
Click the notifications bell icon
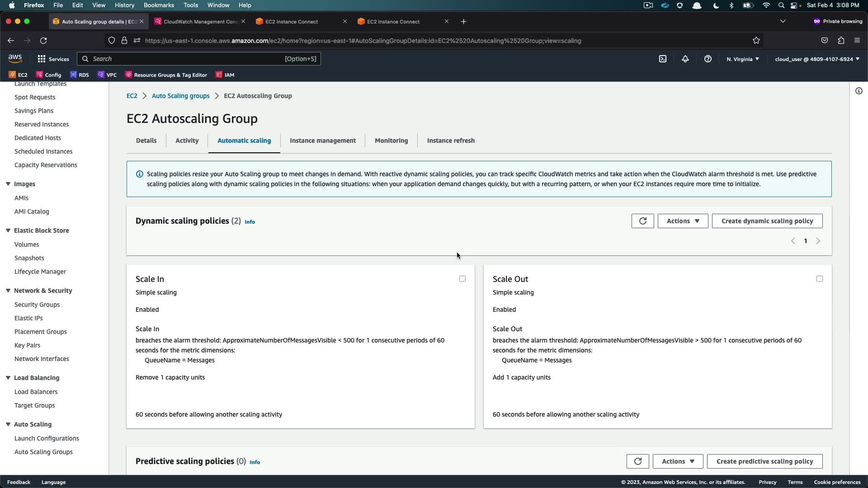tap(685, 59)
